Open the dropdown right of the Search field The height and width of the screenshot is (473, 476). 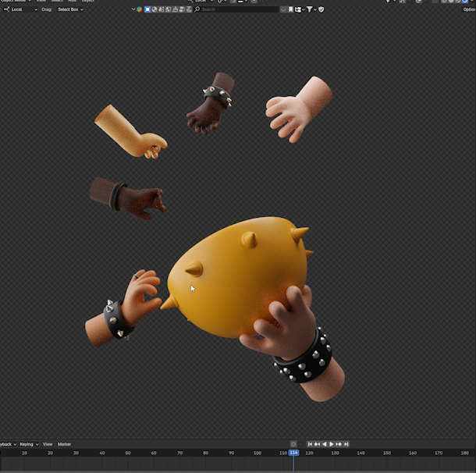click(283, 9)
